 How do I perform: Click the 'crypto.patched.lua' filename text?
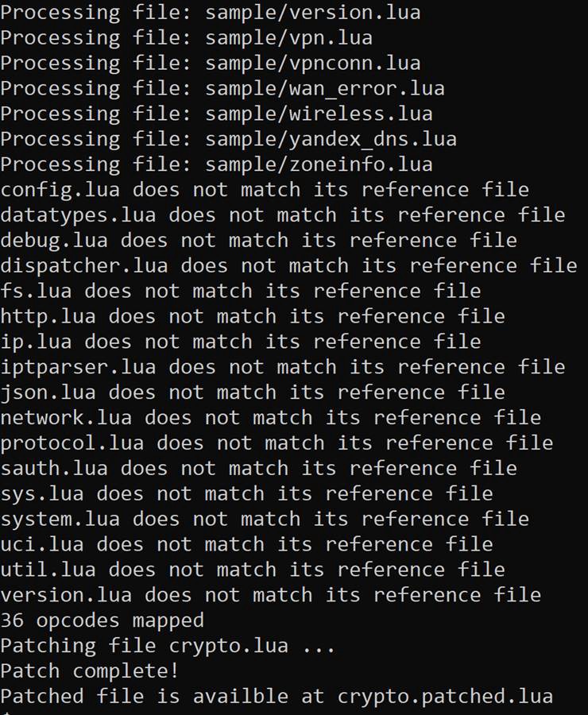pos(445,697)
